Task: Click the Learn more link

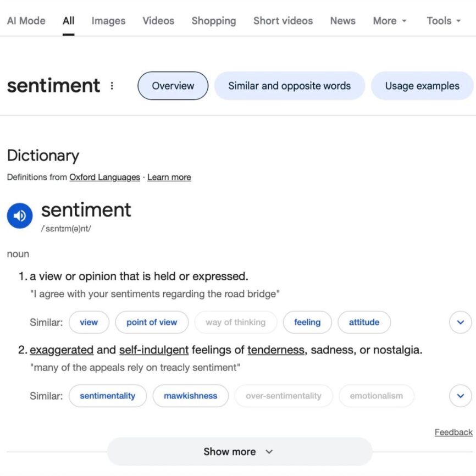Action: pos(169,177)
